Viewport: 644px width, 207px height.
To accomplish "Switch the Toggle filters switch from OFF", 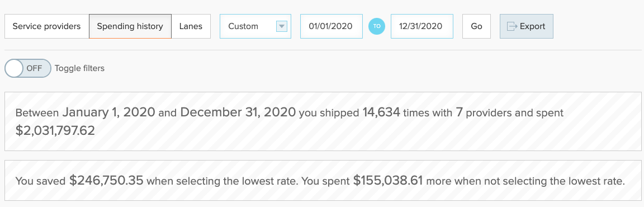I will pos(28,68).
